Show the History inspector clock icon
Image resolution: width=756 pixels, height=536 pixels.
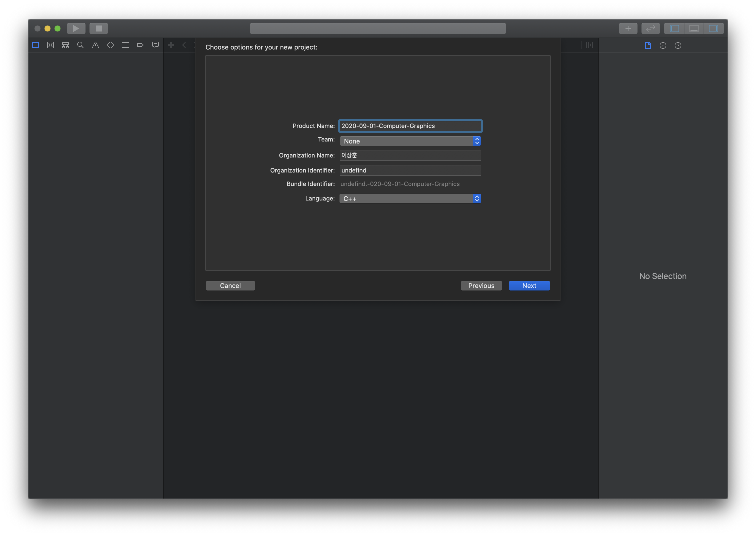click(x=663, y=45)
